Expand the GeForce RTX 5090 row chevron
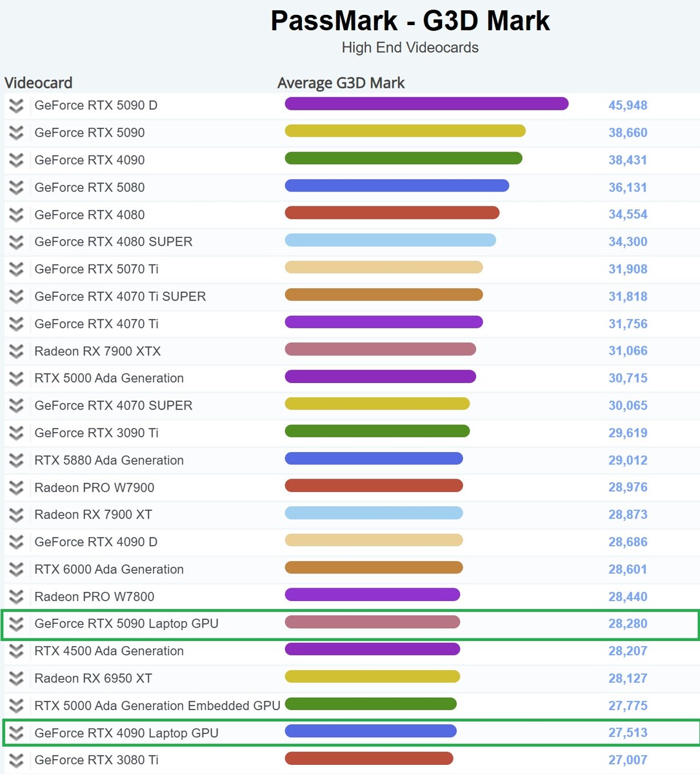700x774 pixels. click(x=16, y=133)
